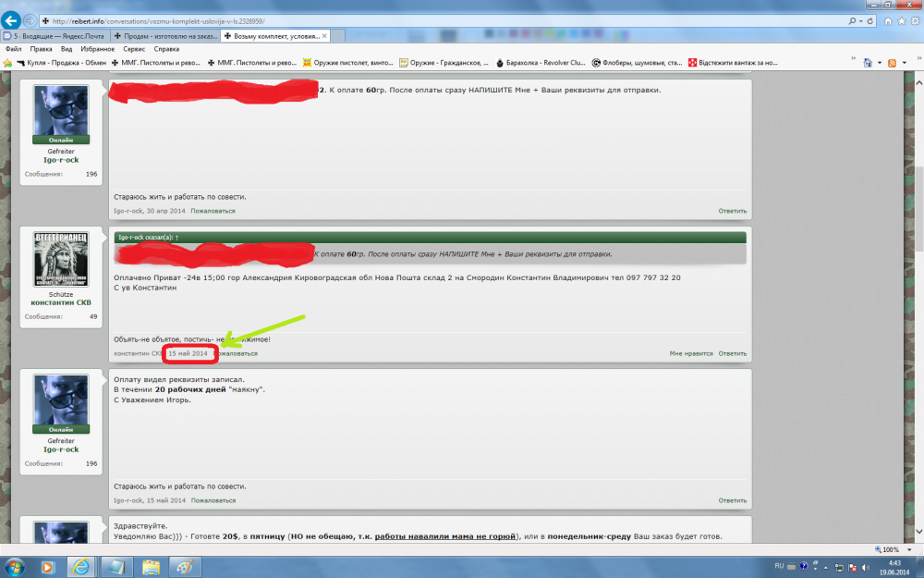Refresh the page with the reload icon
Viewport: 924px width, 578px height.
tap(869, 20)
